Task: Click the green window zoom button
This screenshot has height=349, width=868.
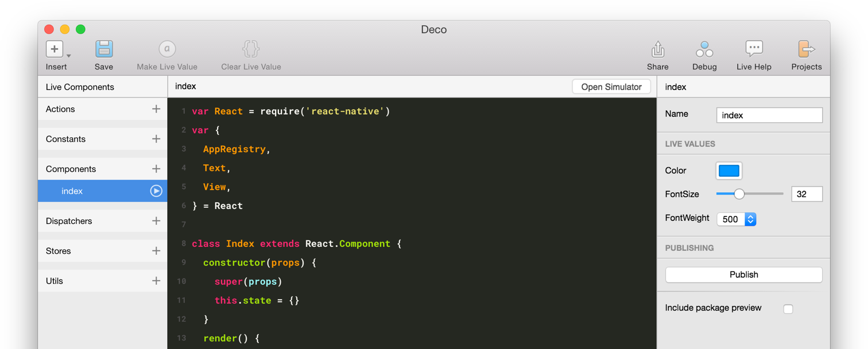Action: pos(80,29)
